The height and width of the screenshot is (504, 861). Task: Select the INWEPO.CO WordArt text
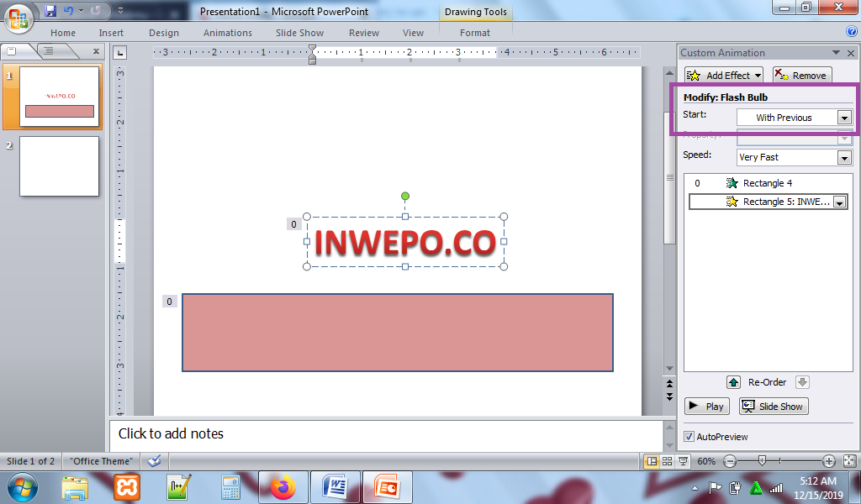[405, 243]
